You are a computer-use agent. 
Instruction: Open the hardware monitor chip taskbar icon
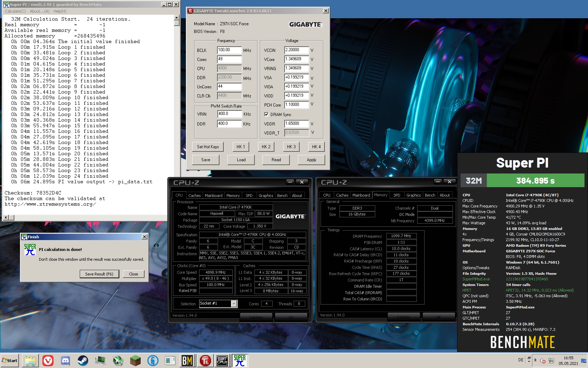(100, 360)
